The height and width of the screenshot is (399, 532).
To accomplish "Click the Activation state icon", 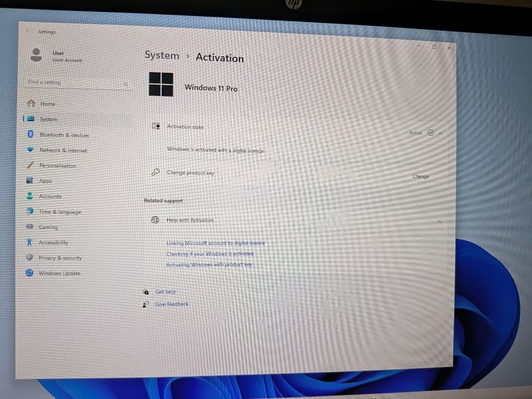I will click(x=156, y=126).
